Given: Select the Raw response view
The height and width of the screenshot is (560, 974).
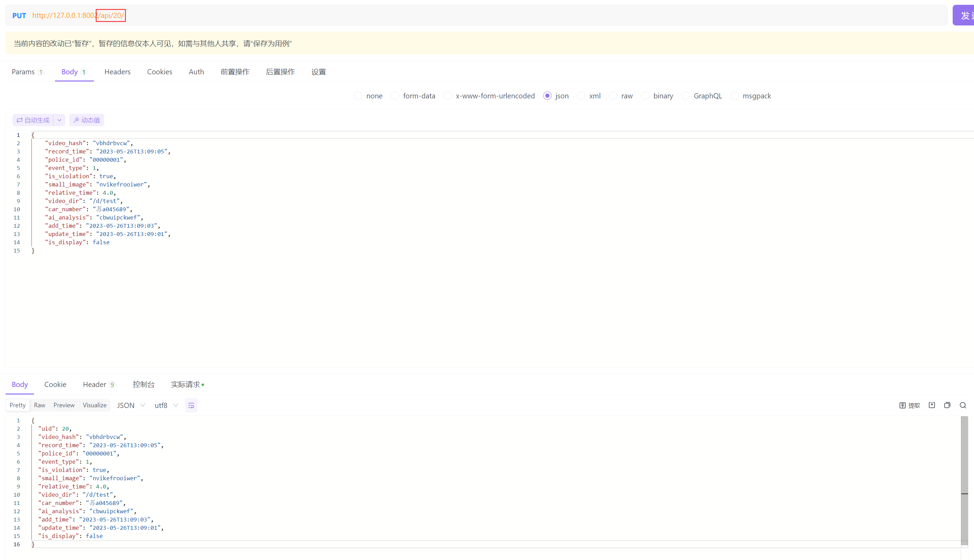Looking at the screenshot, I should click(x=40, y=406).
